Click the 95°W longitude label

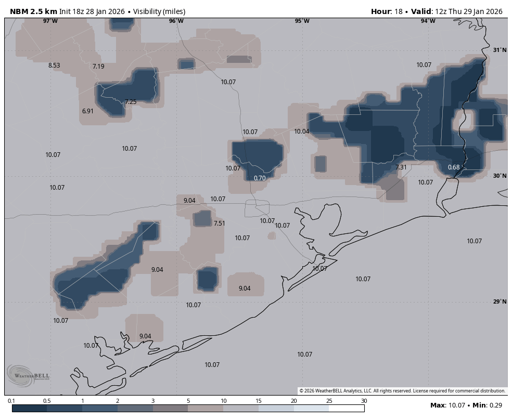click(302, 21)
